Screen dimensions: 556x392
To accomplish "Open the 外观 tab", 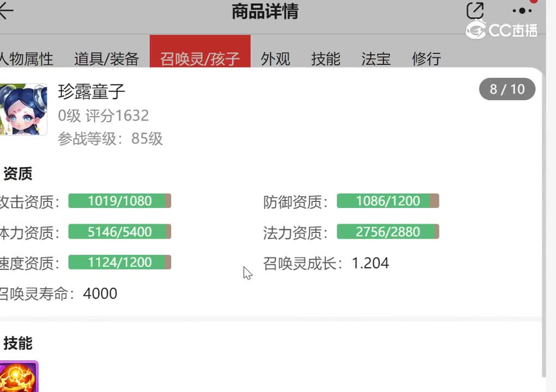I will click(x=275, y=58).
